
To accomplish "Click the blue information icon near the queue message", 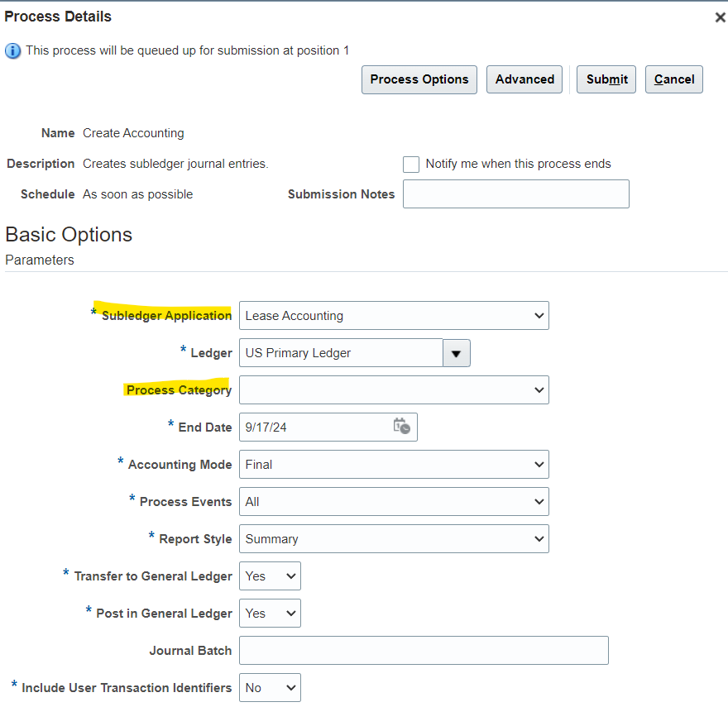I will (x=12, y=50).
